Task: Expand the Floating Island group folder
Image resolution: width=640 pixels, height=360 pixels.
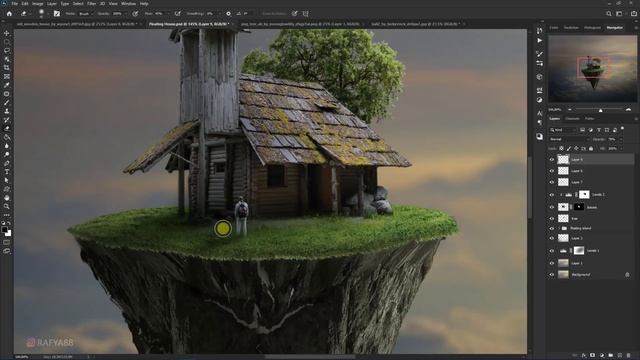Action: (560, 228)
